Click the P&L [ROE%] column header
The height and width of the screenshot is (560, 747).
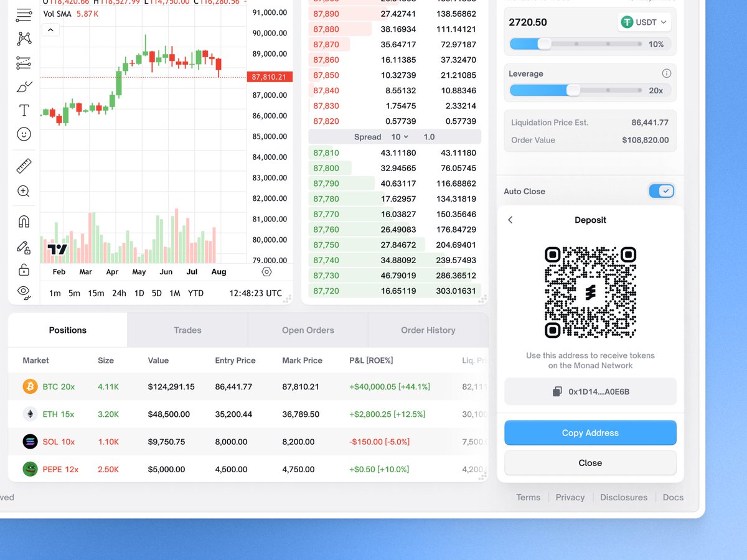(371, 360)
